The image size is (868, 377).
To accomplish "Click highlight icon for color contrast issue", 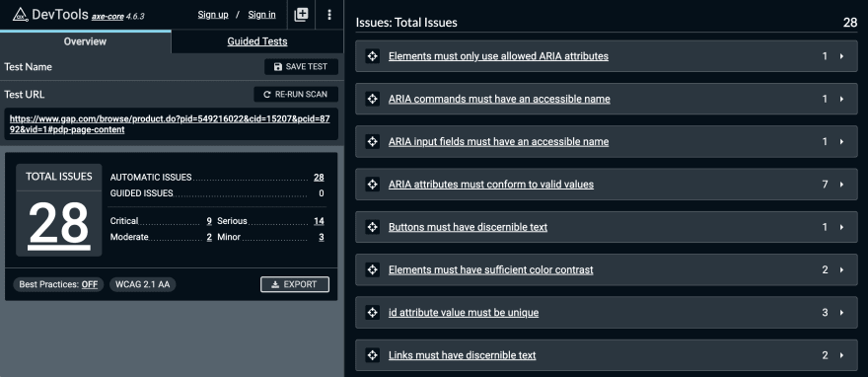I will coord(373,269).
